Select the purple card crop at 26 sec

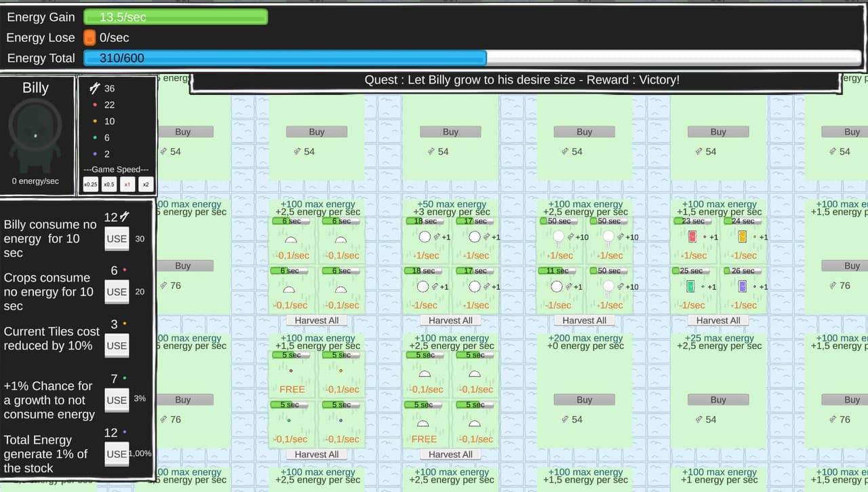coord(742,286)
